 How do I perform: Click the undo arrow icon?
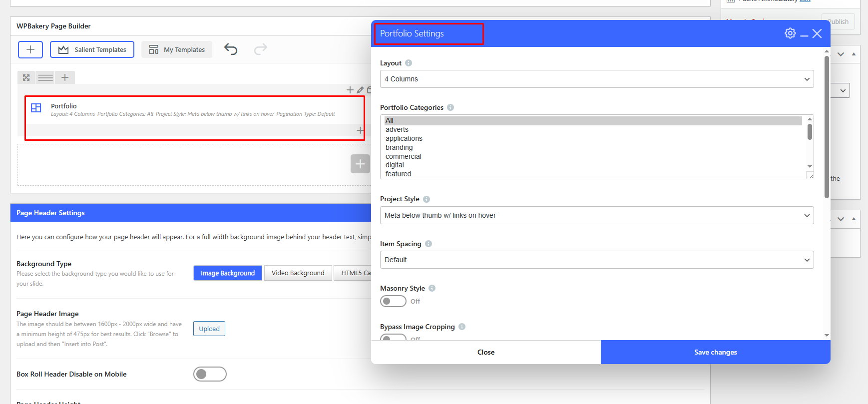pos(231,49)
